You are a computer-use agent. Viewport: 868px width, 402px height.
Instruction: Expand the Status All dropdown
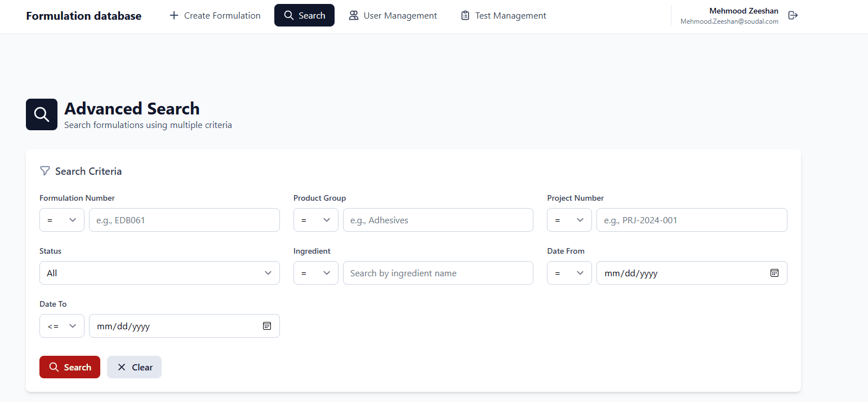[x=159, y=273]
